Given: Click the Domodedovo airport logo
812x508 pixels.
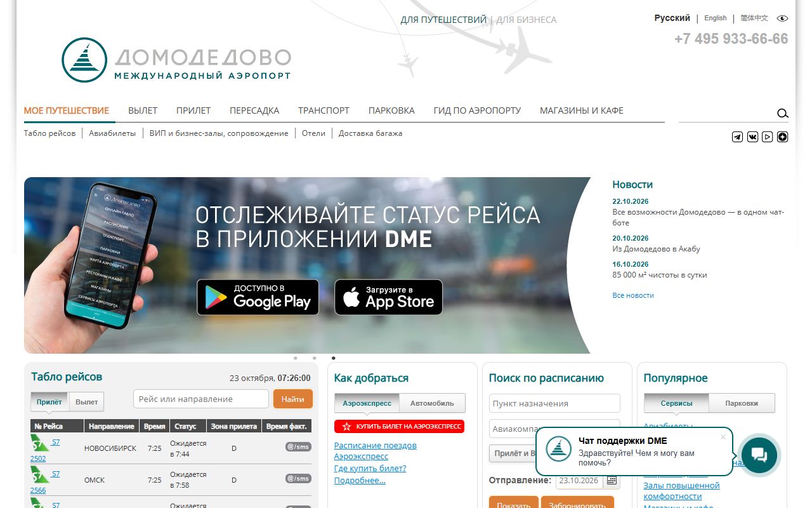Looking at the screenshot, I should (176, 60).
